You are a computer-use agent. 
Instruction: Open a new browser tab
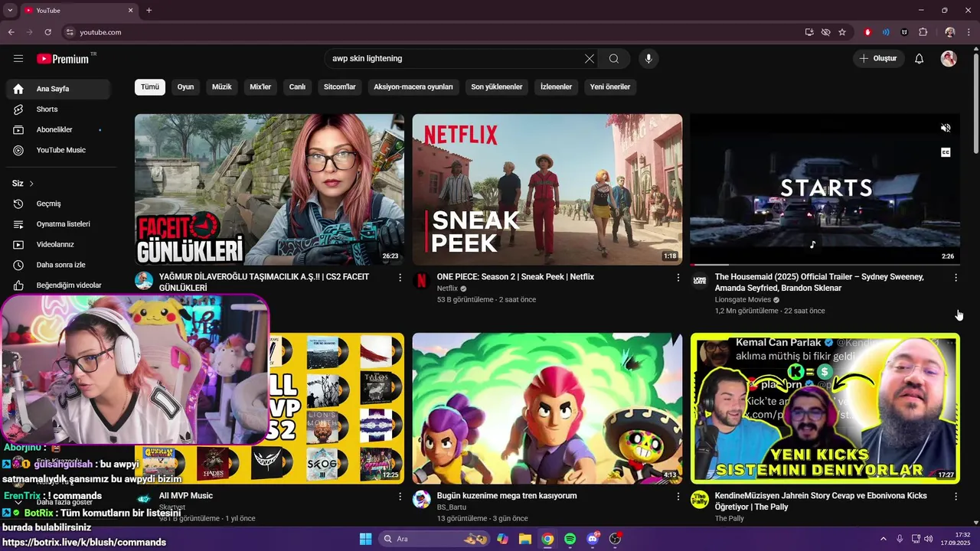pyautogui.click(x=149, y=11)
